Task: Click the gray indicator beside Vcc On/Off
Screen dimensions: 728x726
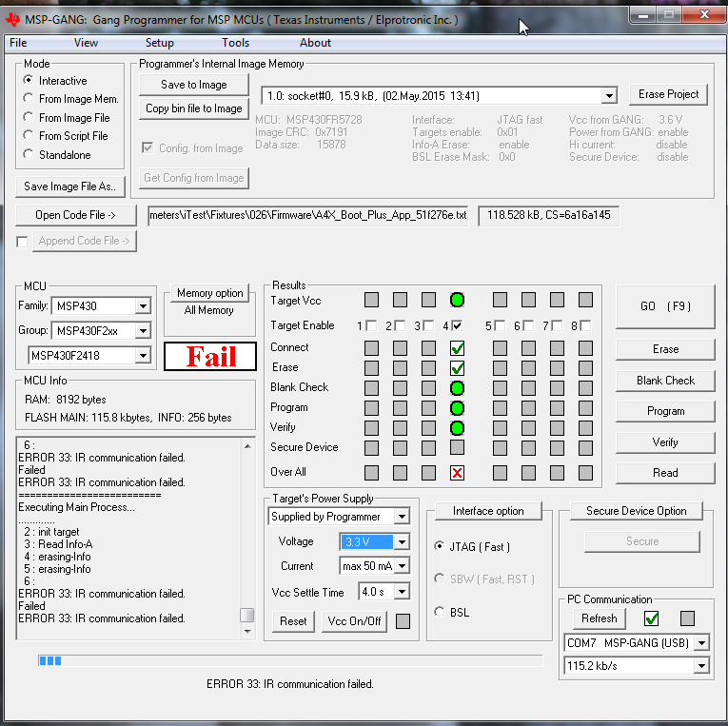Action: point(403,621)
